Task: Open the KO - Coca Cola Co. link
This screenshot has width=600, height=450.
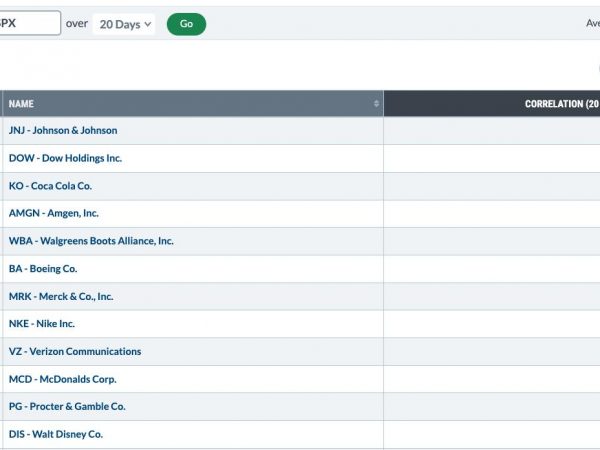Action: point(51,186)
